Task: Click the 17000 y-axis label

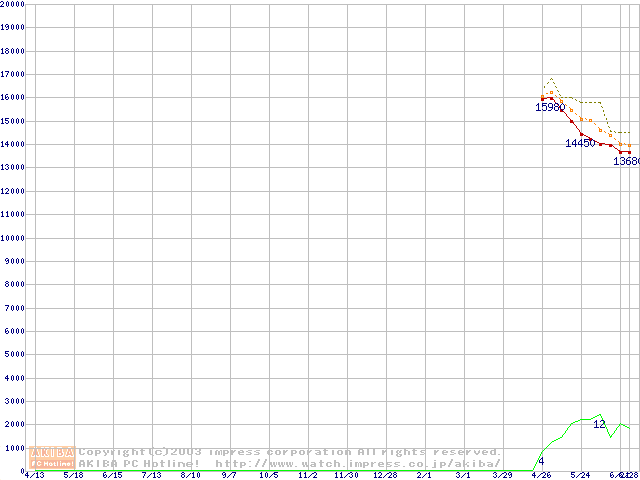Action: point(13,74)
